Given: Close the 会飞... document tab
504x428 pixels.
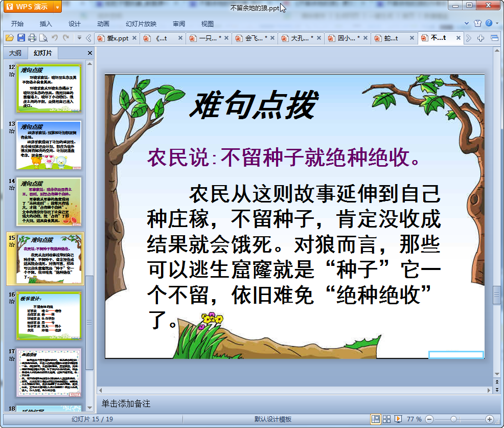Looking at the screenshot, I should click(272, 38).
